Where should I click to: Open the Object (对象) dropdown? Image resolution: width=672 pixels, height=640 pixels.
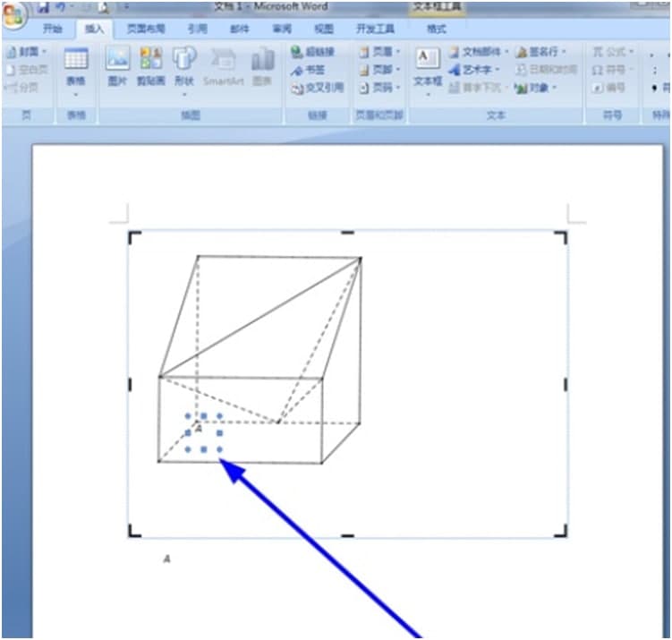[536, 88]
